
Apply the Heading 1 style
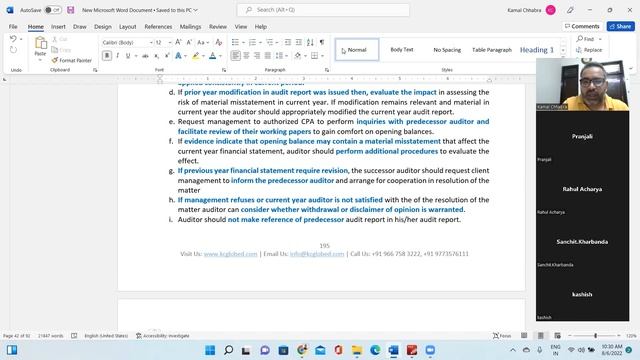point(537,50)
